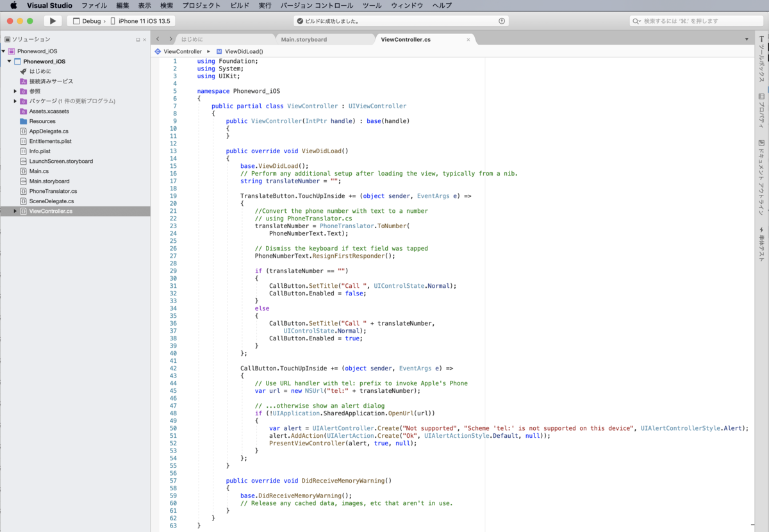The width and height of the screenshot is (769, 532).
Task: Expand the パッケージ folder
Action: coord(15,101)
